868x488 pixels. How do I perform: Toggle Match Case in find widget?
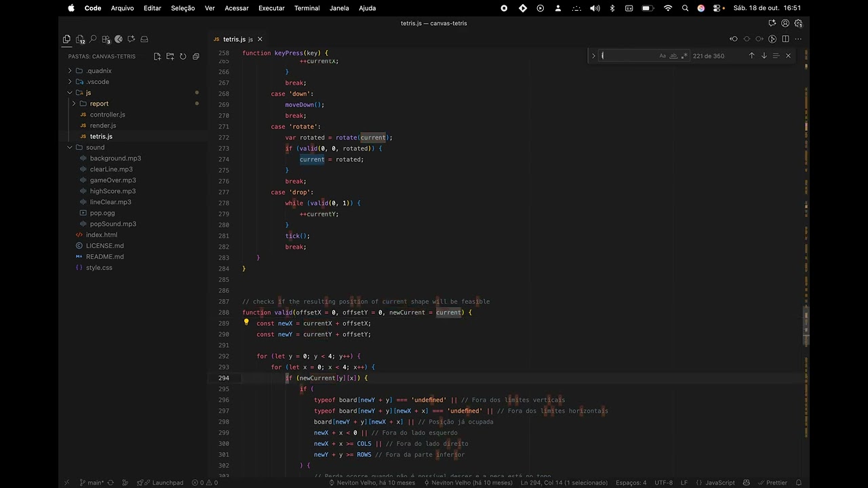click(663, 56)
